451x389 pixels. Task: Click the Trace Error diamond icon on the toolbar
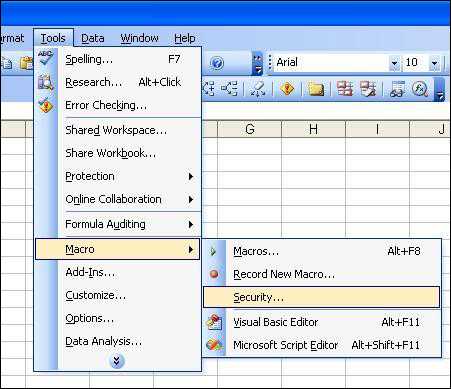tap(287, 89)
